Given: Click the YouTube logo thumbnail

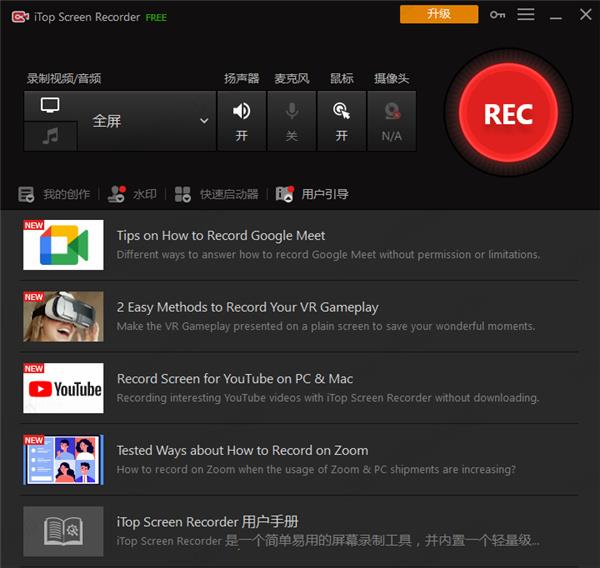Looking at the screenshot, I should click(63, 388).
